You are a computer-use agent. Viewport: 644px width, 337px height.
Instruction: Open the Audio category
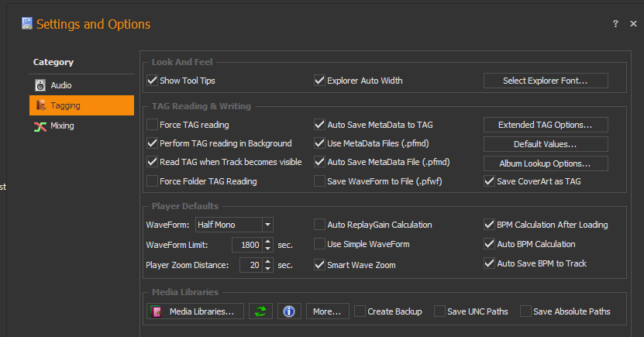click(x=81, y=85)
